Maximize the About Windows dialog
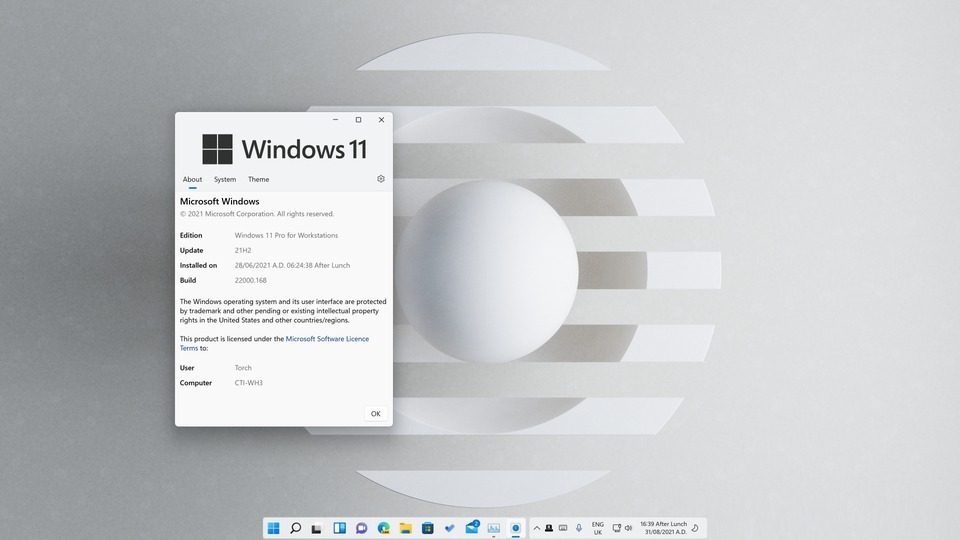 [x=358, y=119]
